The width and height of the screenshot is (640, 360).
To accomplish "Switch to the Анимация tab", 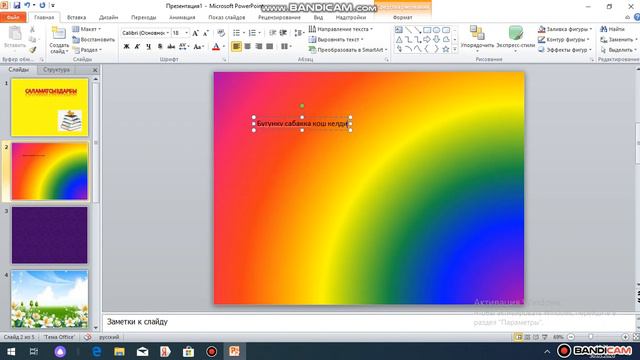I will [x=182, y=18].
